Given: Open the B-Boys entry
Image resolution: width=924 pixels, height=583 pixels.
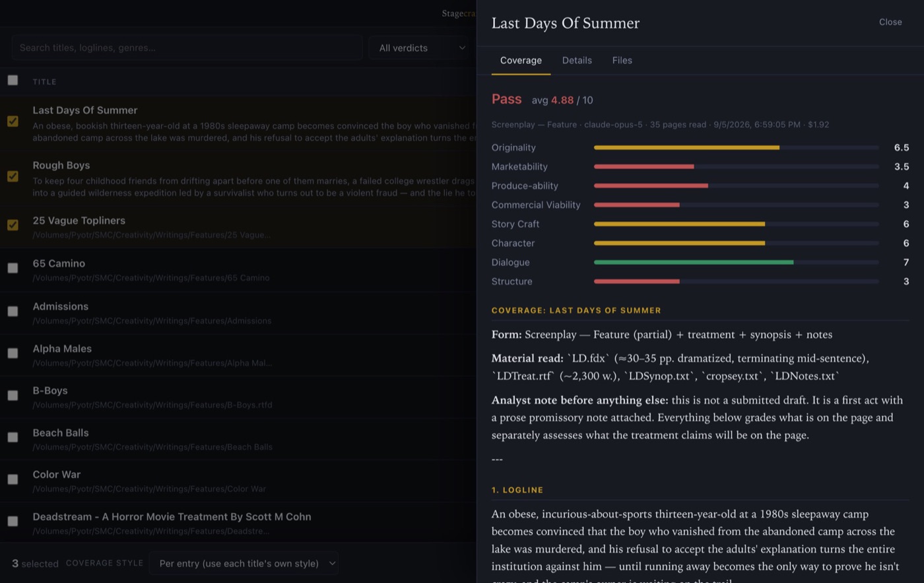Looking at the screenshot, I should tap(50, 391).
